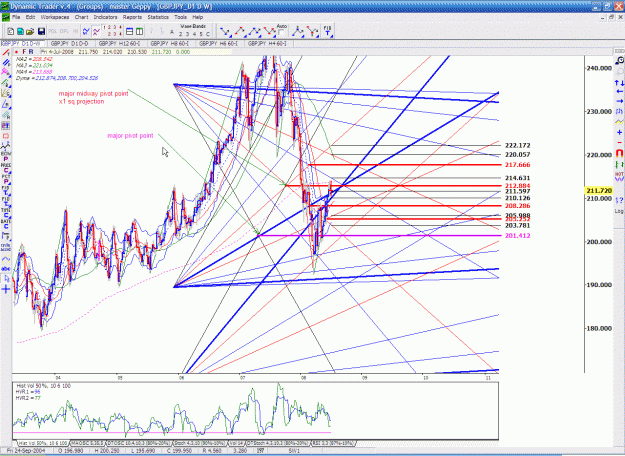Click the blue crosshair plus tool at left
The image size is (625, 456).
pos(6,289)
